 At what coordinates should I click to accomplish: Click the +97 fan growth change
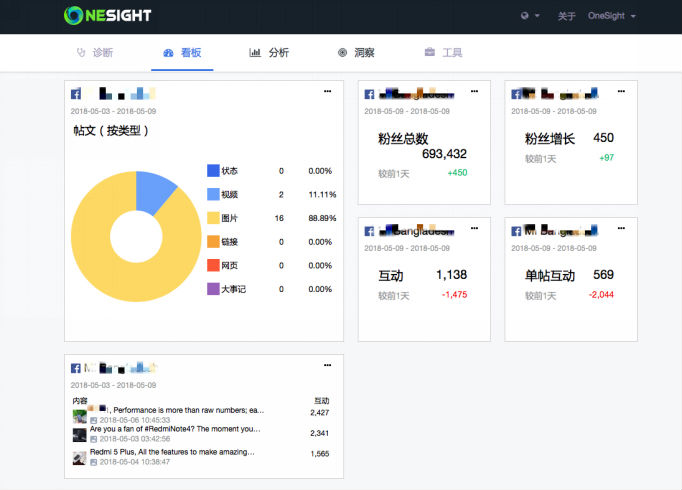606,158
